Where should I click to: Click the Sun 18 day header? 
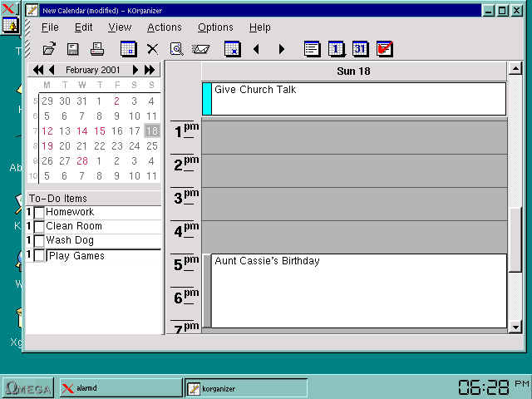pos(353,71)
